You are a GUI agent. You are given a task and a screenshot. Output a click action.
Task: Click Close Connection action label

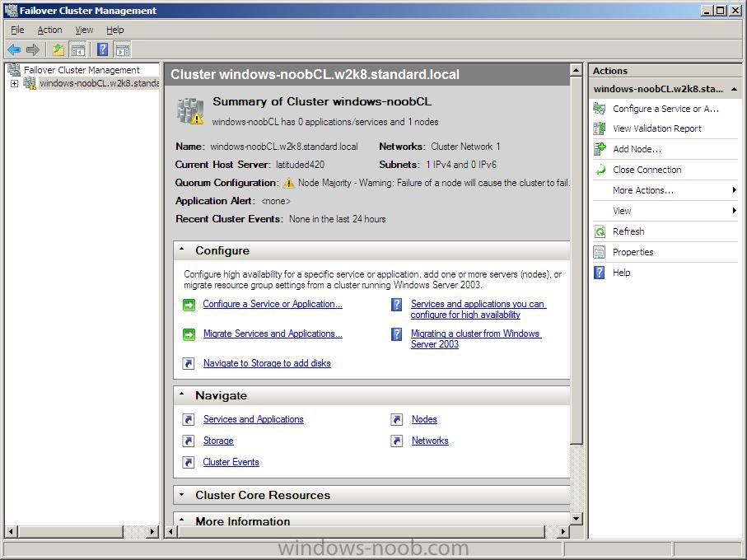coord(647,170)
